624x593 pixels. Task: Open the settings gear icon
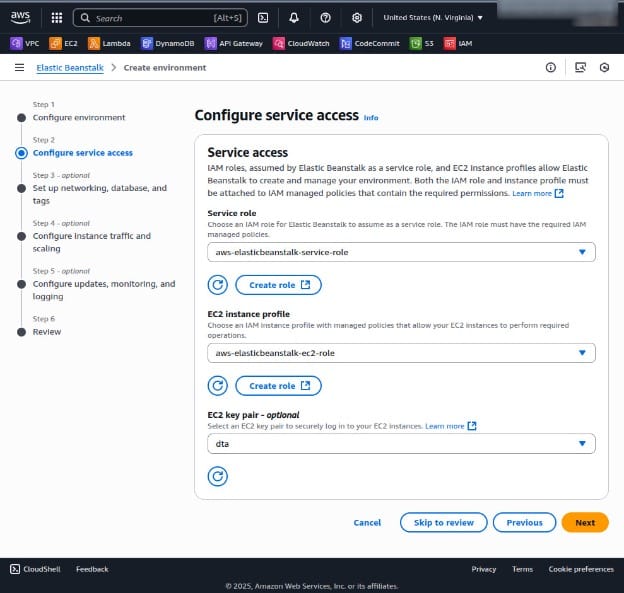tap(357, 18)
